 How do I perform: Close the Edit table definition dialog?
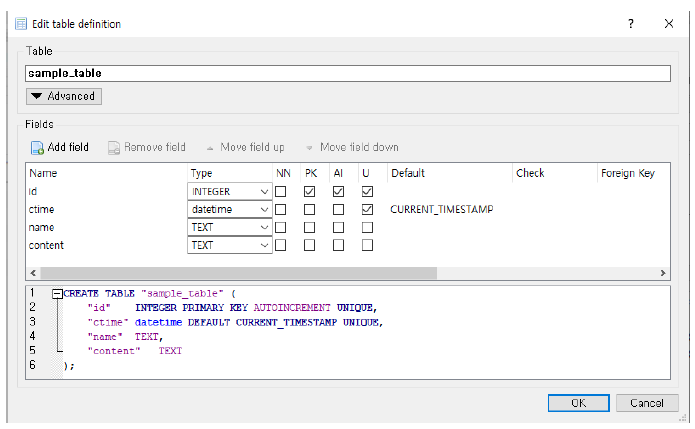[669, 23]
